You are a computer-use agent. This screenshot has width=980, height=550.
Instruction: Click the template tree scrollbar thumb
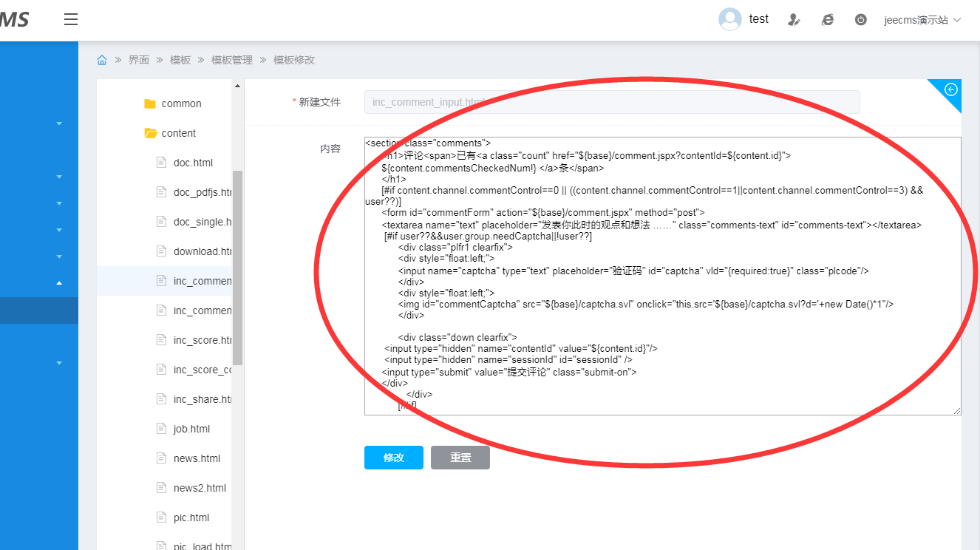tap(238, 267)
